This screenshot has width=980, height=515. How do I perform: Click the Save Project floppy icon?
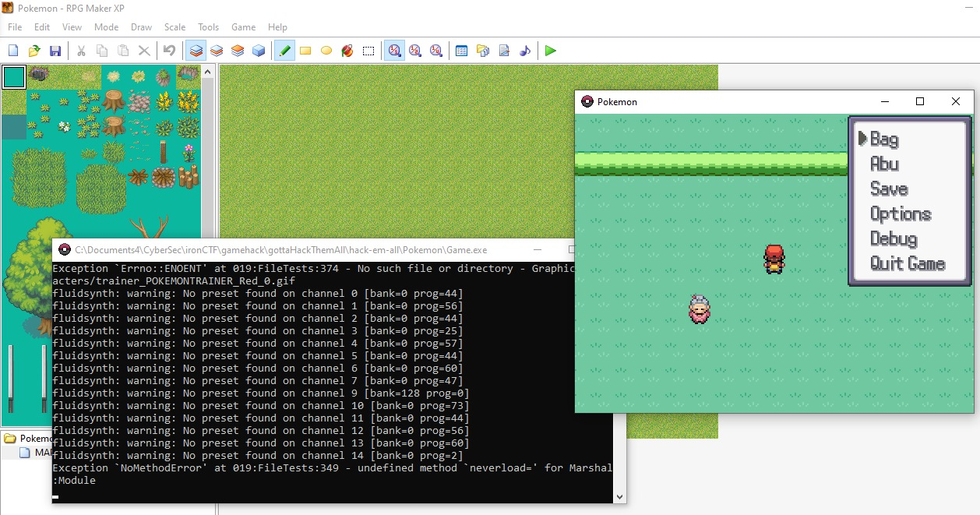[55, 51]
